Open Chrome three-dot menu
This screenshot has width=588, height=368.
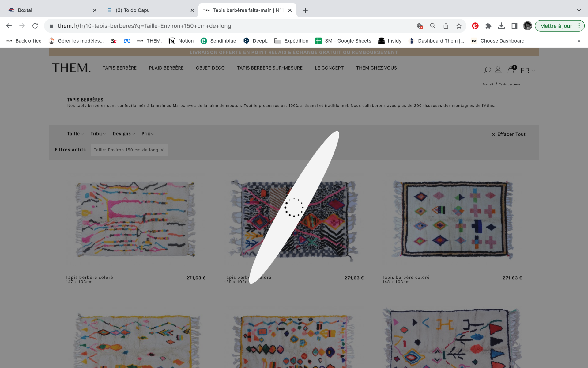click(x=579, y=26)
